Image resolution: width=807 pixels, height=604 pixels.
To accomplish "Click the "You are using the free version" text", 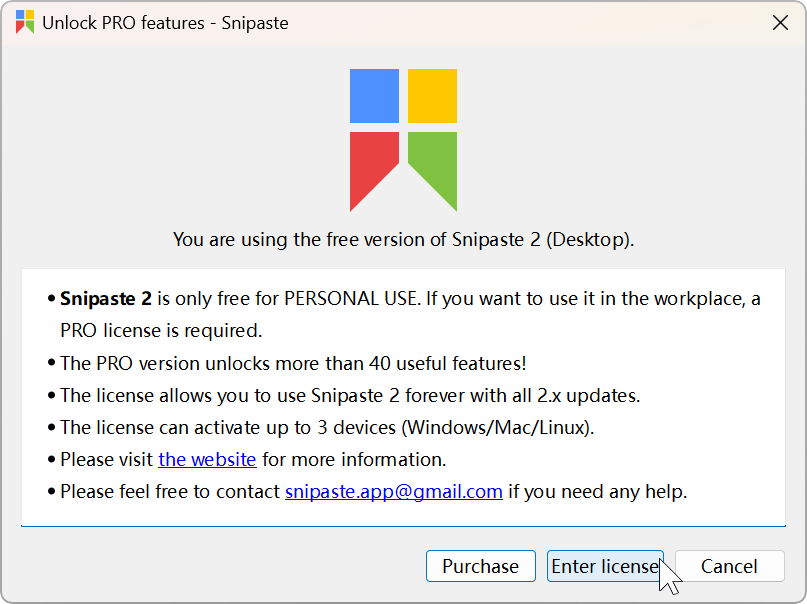I will [403, 239].
